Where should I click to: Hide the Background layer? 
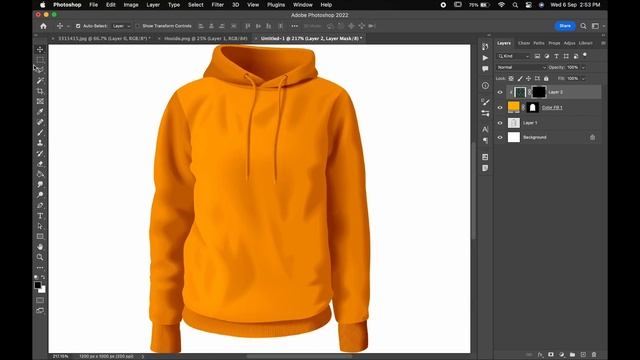pos(500,138)
